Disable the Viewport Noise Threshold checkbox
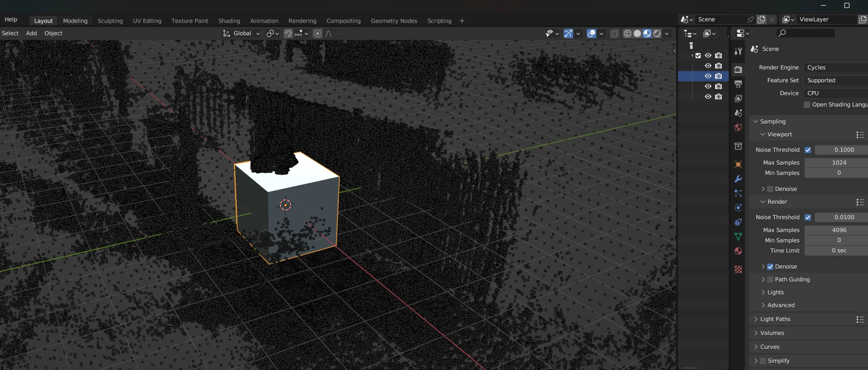The image size is (868, 370). pos(808,150)
